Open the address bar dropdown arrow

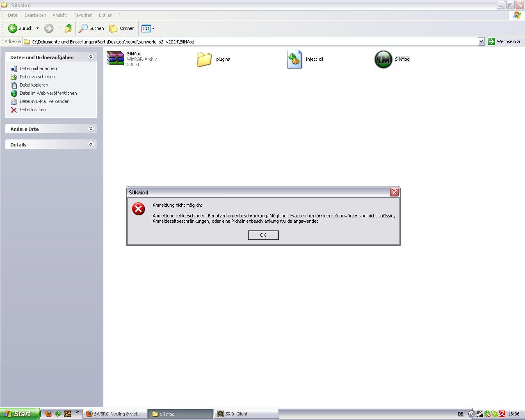(481, 41)
